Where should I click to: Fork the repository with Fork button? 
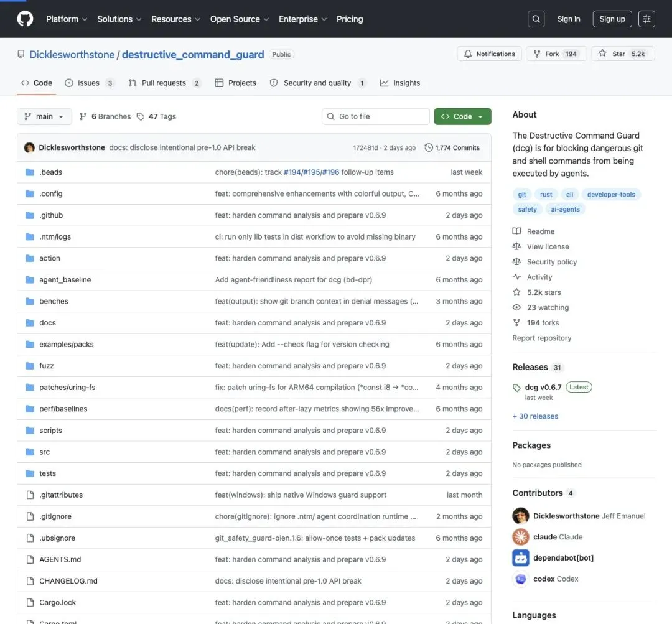coord(556,54)
